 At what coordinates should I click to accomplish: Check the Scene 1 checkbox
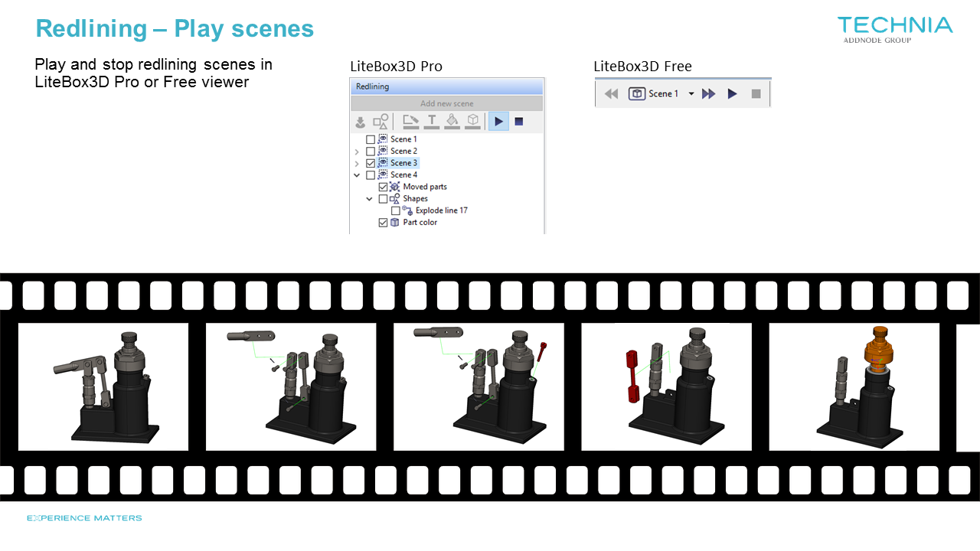tap(371, 139)
